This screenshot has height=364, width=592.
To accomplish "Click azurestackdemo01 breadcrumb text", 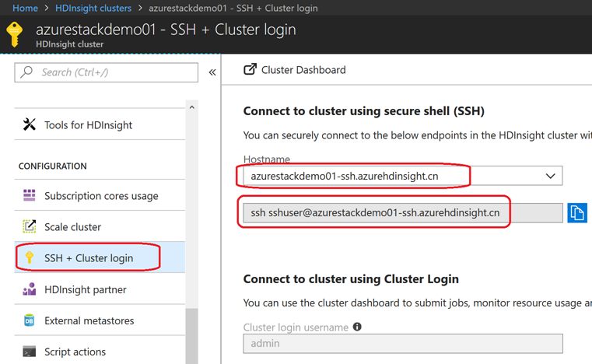I will click(x=233, y=8).
